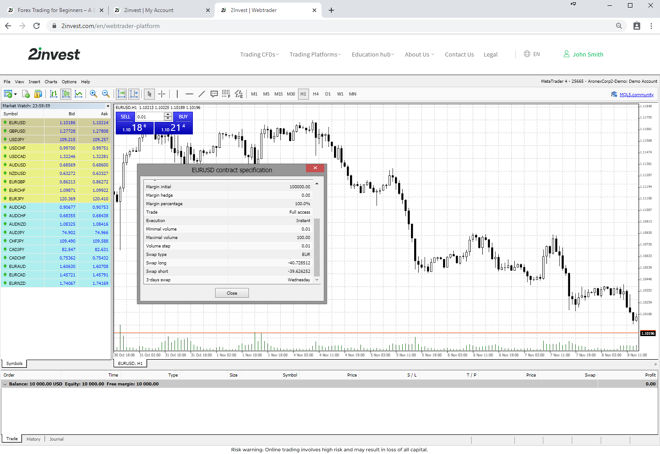Click the new chart document icon with plus
660x454 pixels.
[x=26, y=94]
